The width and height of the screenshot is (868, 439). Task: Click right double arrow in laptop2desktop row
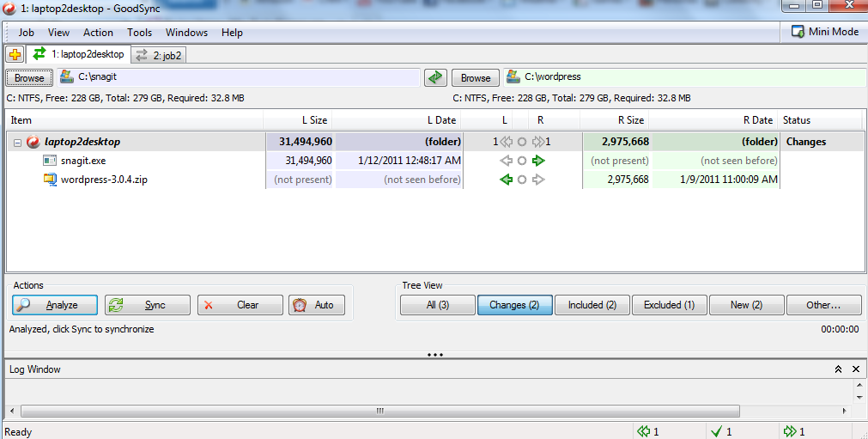(538, 142)
